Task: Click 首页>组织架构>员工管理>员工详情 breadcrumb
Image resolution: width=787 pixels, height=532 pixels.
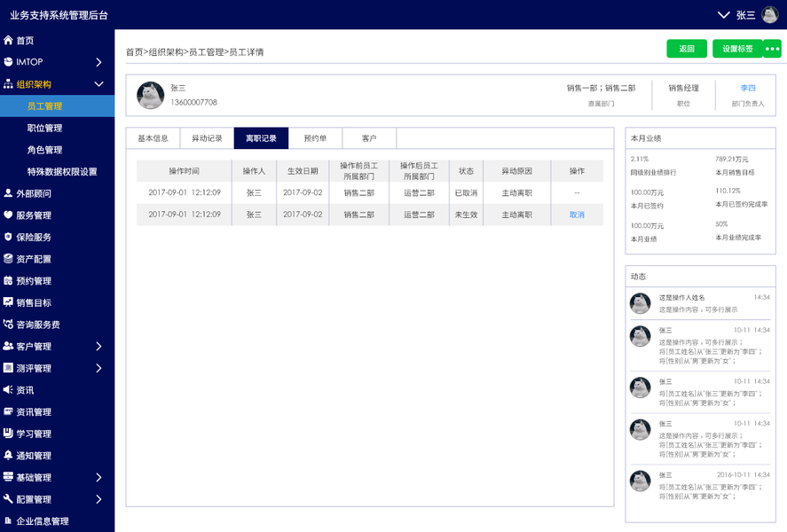Action: click(194, 52)
